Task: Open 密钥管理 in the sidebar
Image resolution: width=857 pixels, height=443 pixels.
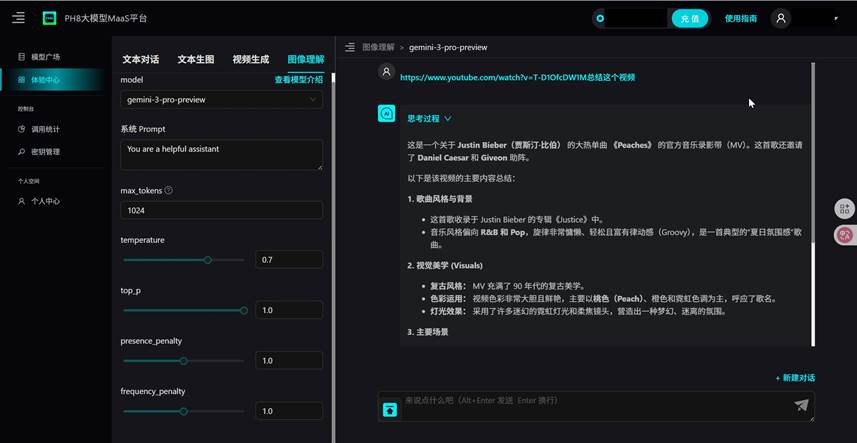Action: [45, 152]
